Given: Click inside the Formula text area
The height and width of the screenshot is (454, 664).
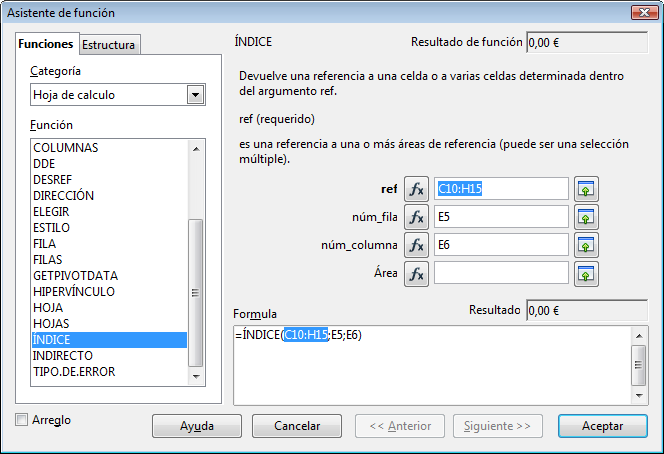Looking at the screenshot, I should [x=432, y=365].
